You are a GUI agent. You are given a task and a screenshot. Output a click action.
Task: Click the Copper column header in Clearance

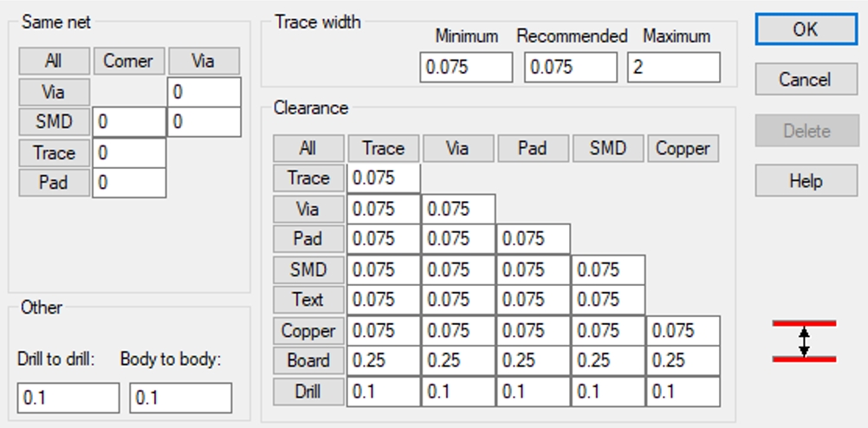tap(683, 148)
